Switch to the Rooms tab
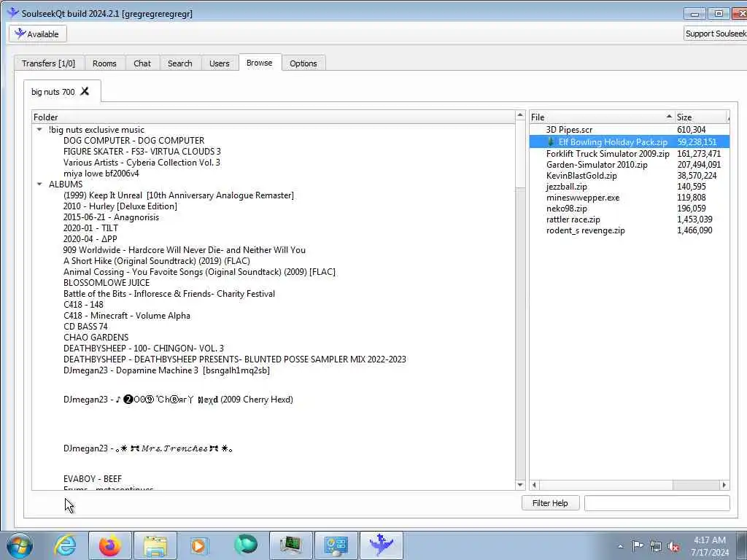Viewport: 747px width, 560px height. click(x=104, y=63)
